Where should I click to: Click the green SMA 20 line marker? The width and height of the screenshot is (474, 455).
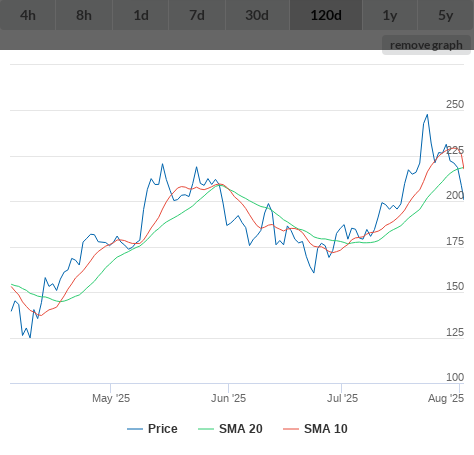tap(206, 429)
